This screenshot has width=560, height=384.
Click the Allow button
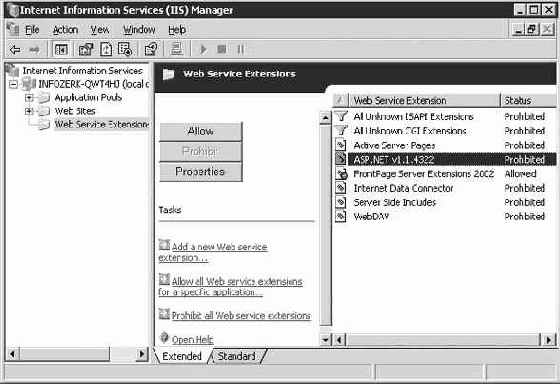pos(201,131)
